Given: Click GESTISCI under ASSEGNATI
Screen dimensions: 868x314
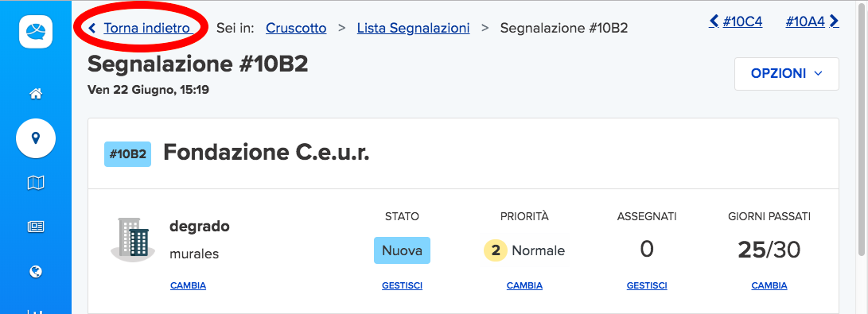Looking at the screenshot, I should (x=647, y=286).
